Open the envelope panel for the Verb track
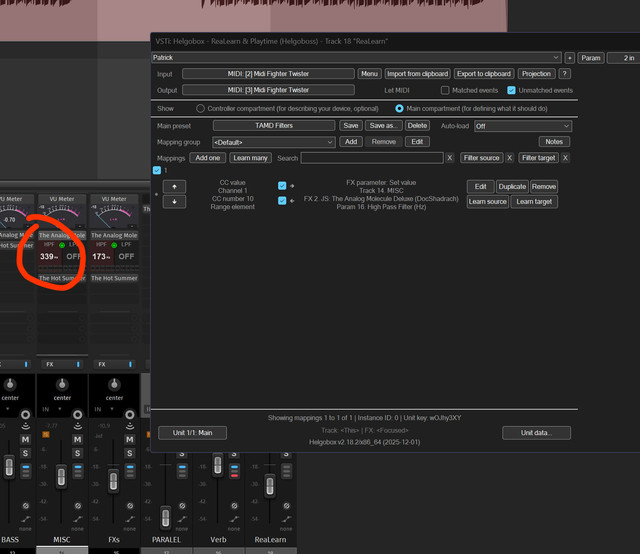640x554 pixels. coord(234,519)
